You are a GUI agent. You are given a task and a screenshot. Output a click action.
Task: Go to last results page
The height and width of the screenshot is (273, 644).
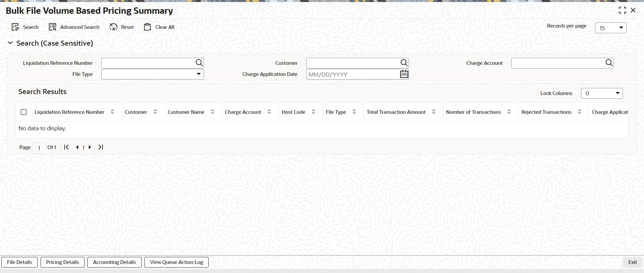click(101, 147)
